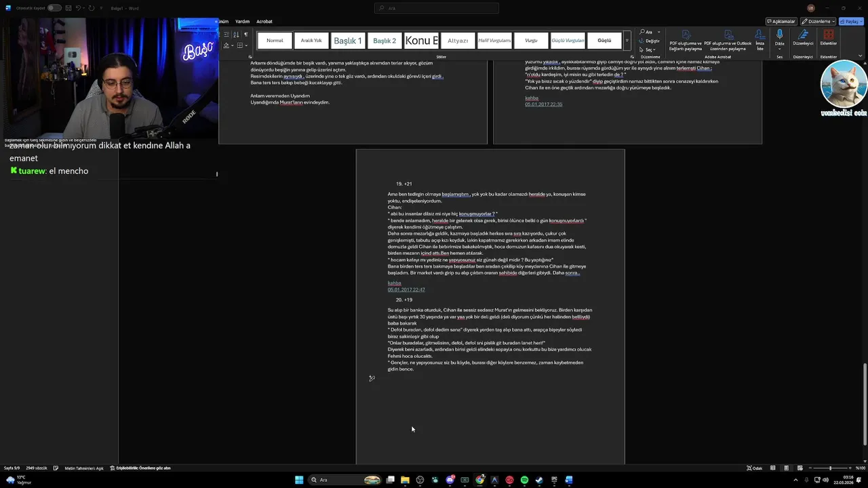
Task: Apply the Normal style
Action: (275, 41)
